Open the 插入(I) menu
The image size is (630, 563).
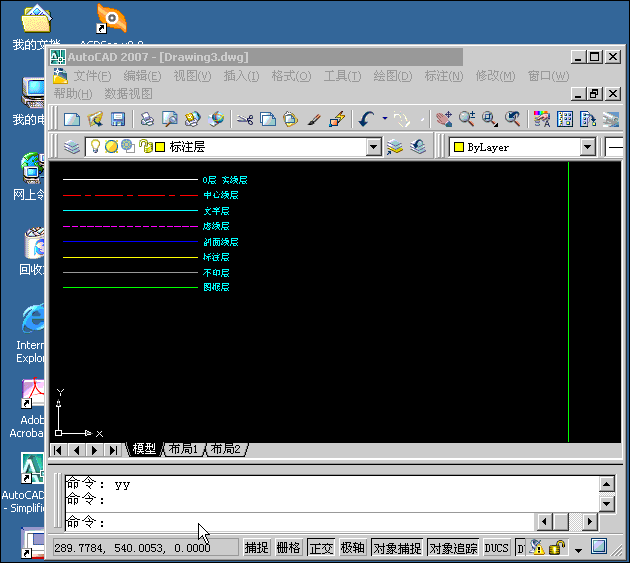click(x=241, y=76)
